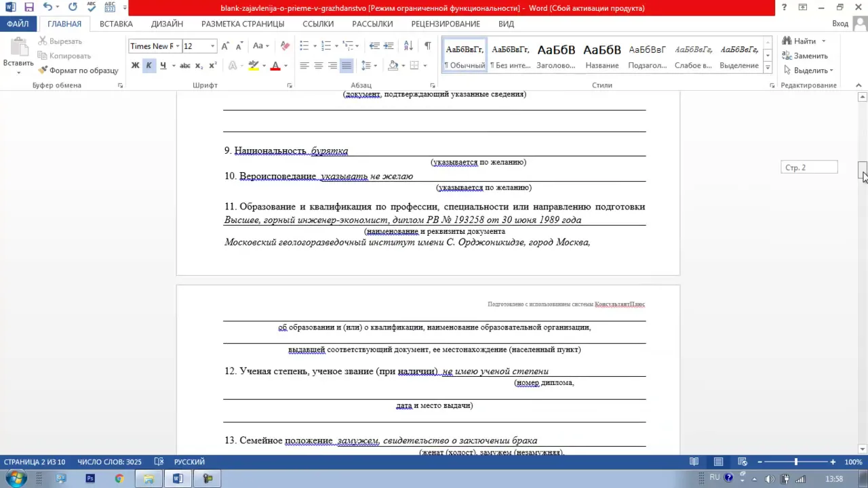Redo the last action

click(x=73, y=7)
